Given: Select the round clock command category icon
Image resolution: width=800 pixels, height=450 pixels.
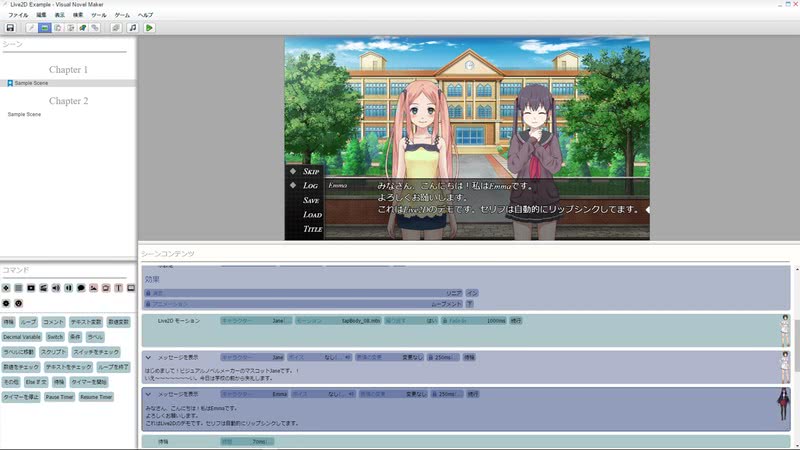Looking at the screenshot, I should 18,304.
